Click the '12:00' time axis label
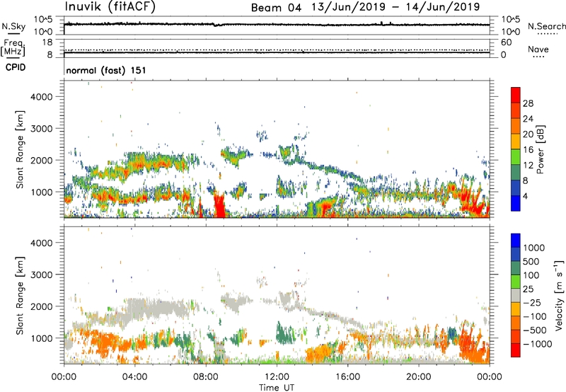This screenshot has width=566, height=392. tap(277, 377)
